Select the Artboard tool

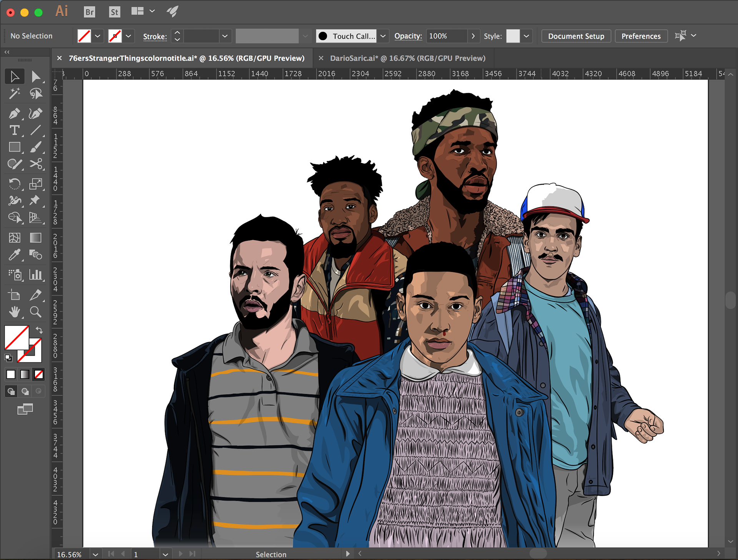tap(15, 295)
